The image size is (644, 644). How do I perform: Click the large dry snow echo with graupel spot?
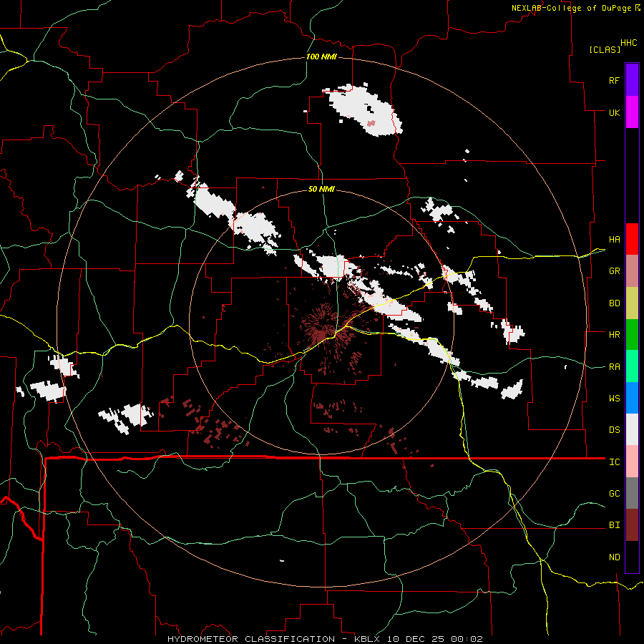[364, 109]
